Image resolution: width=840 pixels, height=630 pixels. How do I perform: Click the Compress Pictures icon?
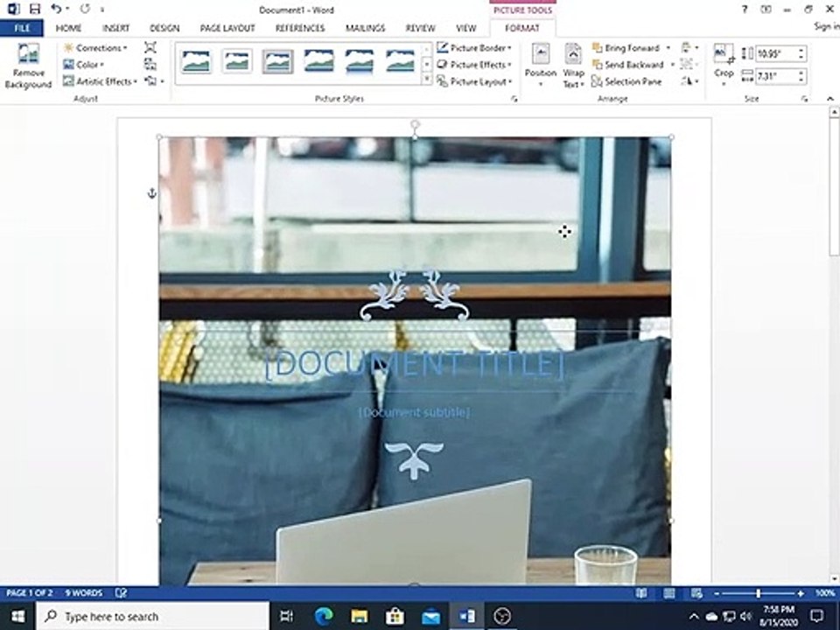coord(150,47)
